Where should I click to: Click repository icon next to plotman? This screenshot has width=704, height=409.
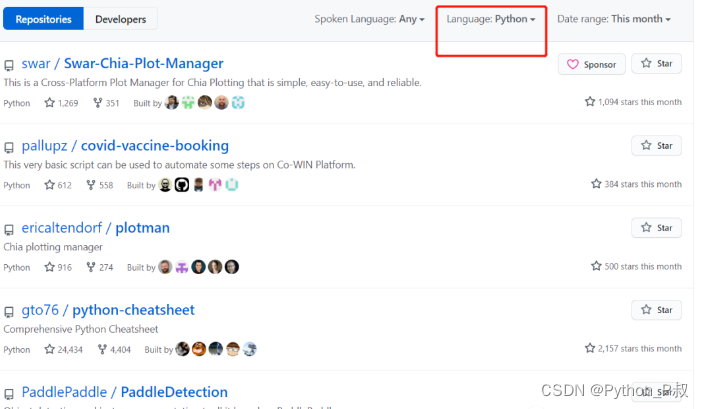point(9,229)
